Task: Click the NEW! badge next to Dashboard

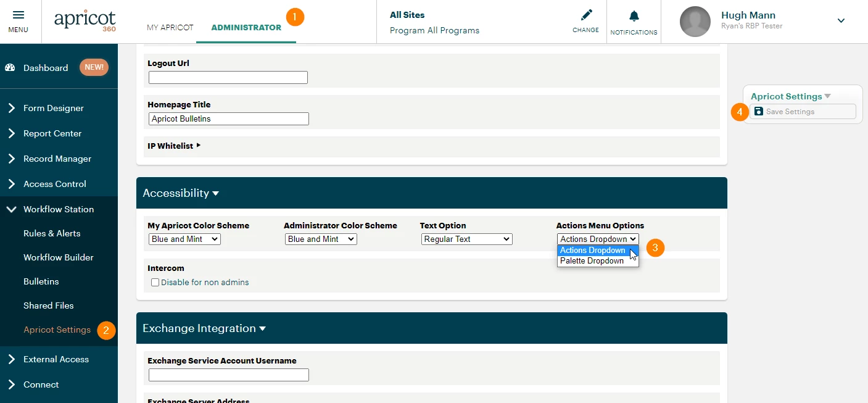Action: point(94,67)
